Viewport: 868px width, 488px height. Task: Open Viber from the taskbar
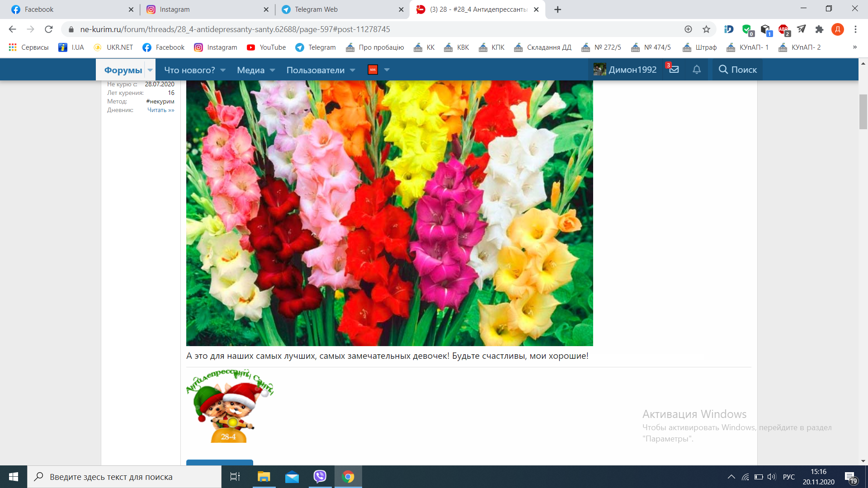[x=320, y=476]
